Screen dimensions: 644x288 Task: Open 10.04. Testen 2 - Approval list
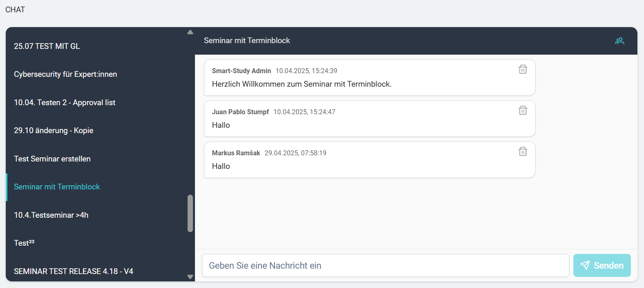coord(96,102)
